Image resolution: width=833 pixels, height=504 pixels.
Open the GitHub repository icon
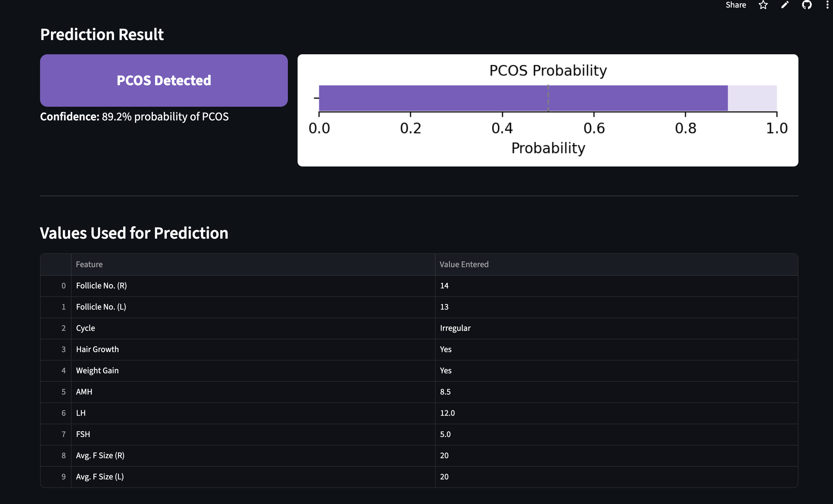[807, 5]
